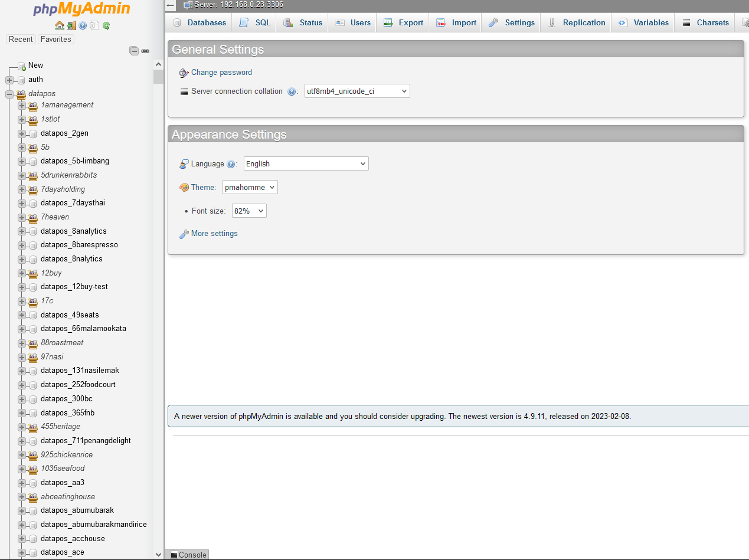Click the database icon of datapos_ace

(34, 552)
